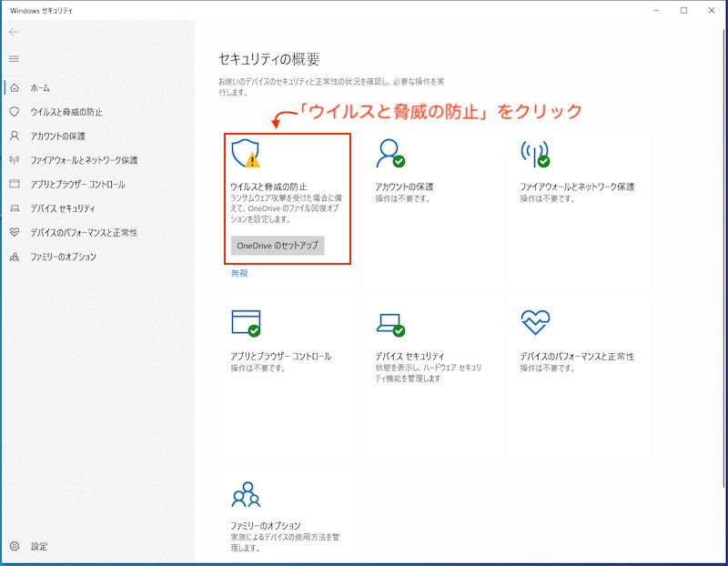The height and width of the screenshot is (566, 728).
Task: Open ファミリーのオプション in the sidebar
Action: point(63,257)
